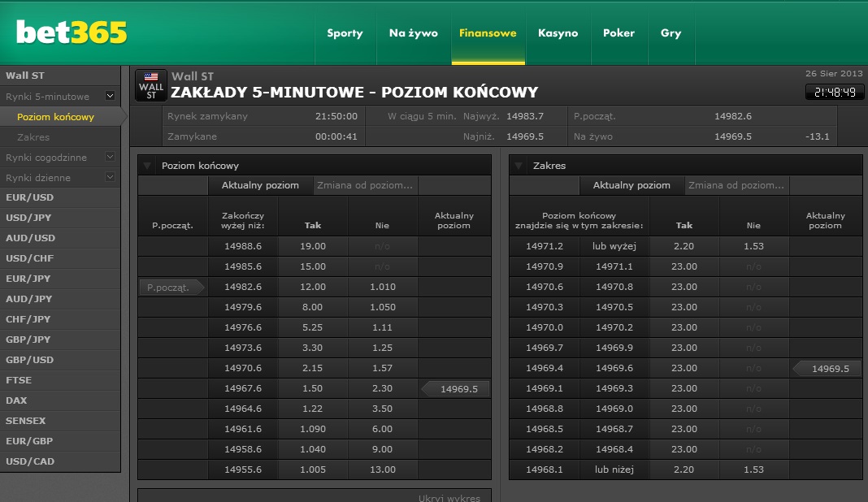The image size is (868, 502).
Task: Open the Poker tab
Action: tap(618, 33)
